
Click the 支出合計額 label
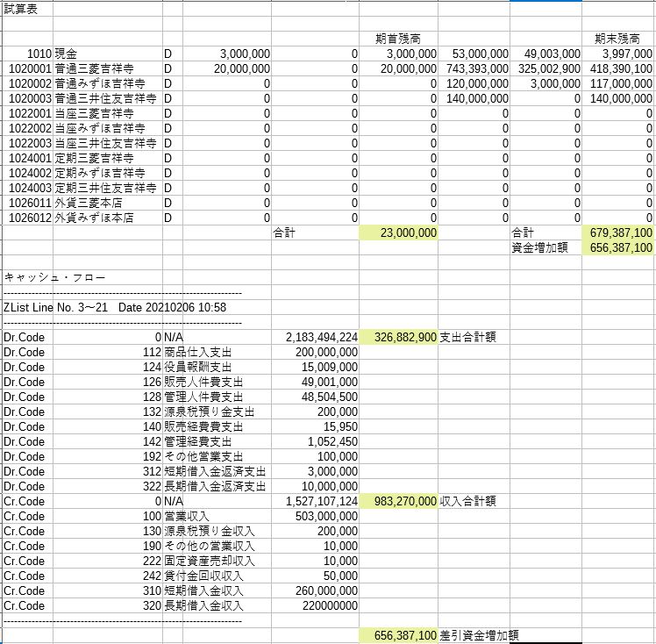[467, 337]
